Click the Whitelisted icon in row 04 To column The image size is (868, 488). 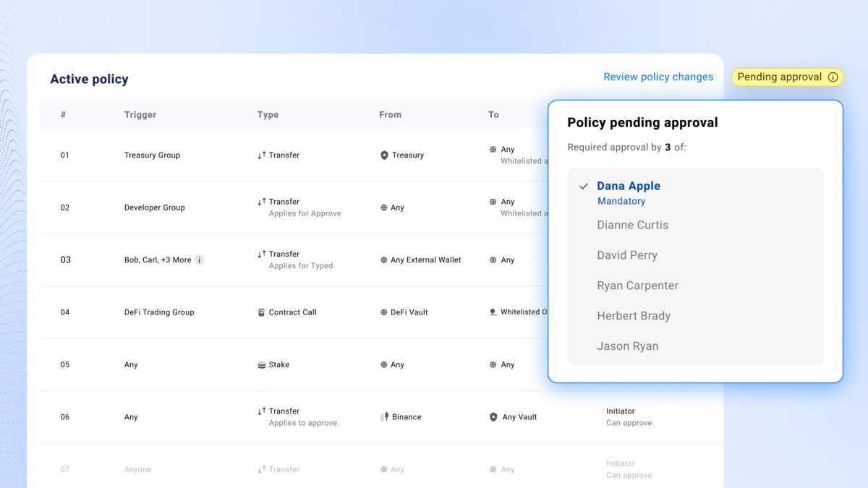click(493, 312)
